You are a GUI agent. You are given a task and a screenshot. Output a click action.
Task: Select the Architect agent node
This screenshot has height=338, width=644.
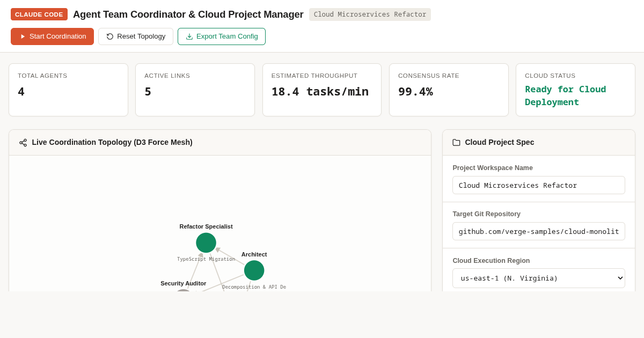point(254,270)
